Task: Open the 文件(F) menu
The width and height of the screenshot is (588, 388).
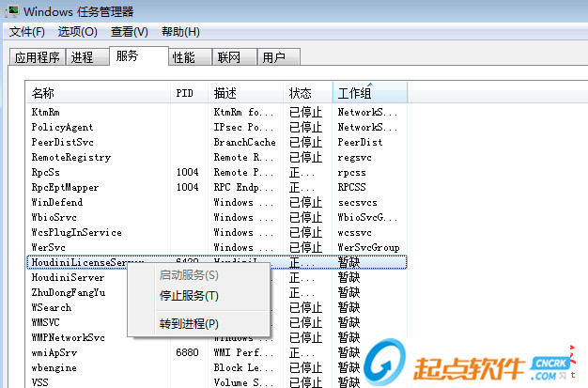Action: 26,32
